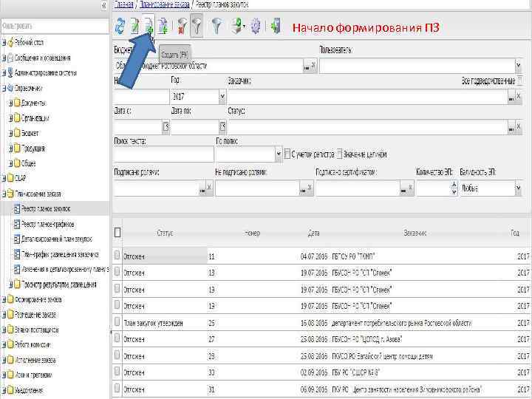Image resolution: width=532 pixels, height=399 pixels.
Task: Click the Количество ЭП stepper arrows
Action: click(454, 188)
